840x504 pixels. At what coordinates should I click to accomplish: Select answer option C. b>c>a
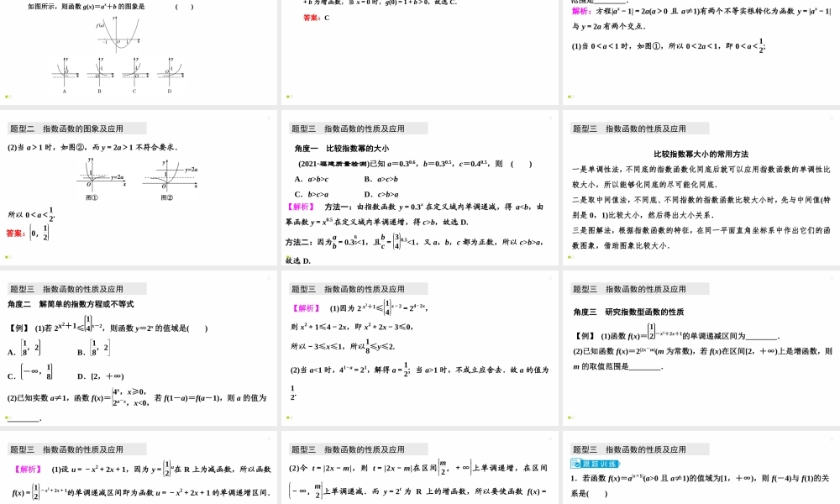[x=312, y=194]
